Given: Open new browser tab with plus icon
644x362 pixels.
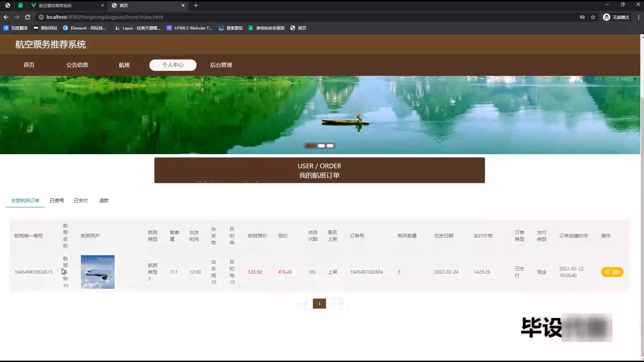Looking at the screenshot, I should coord(196,5).
